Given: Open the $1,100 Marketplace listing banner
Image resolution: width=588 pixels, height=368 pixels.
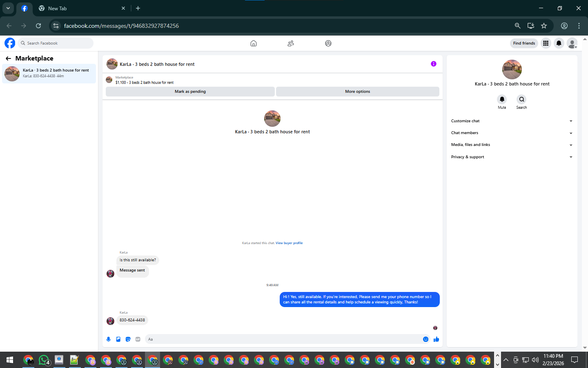Looking at the screenshot, I should (x=272, y=80).
